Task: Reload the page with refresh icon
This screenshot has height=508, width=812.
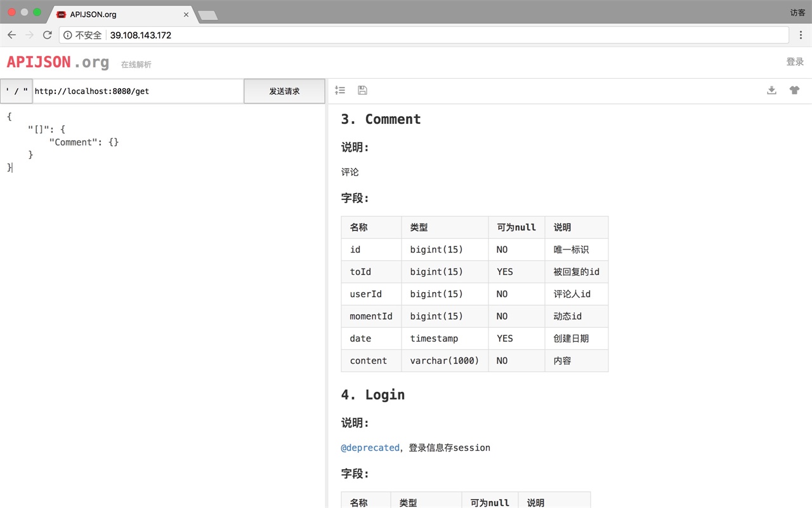Action: 48,35
